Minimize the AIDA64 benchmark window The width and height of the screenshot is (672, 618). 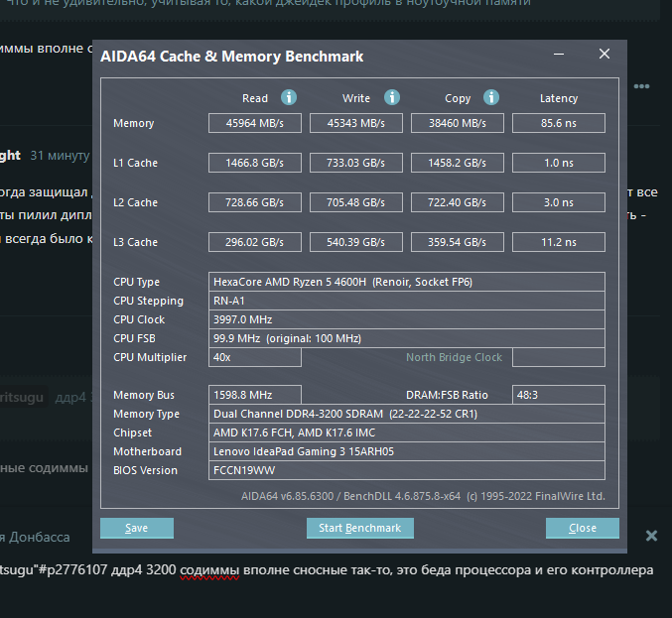point(559,54)
